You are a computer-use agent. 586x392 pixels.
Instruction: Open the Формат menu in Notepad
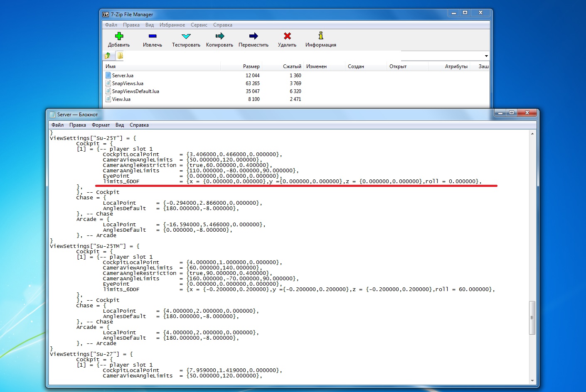(101, 125)
